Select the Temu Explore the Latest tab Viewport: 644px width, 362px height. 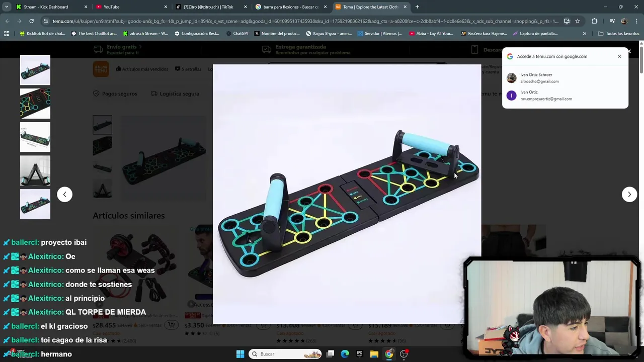click(371, 7)
